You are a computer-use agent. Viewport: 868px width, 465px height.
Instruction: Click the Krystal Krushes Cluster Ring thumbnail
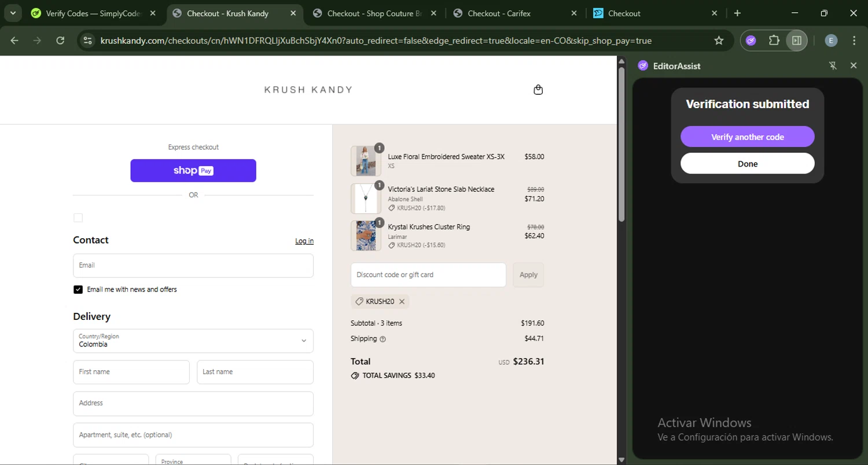(366, 235)
